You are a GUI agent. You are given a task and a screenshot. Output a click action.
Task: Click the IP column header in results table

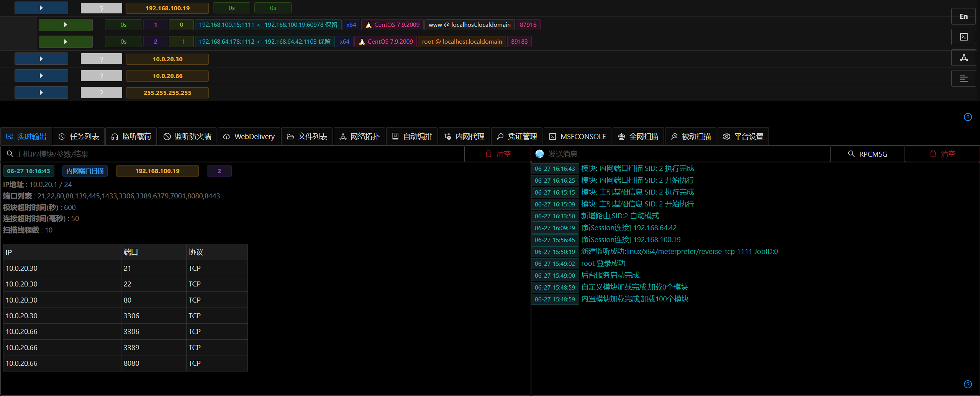(x=62, y=252)
